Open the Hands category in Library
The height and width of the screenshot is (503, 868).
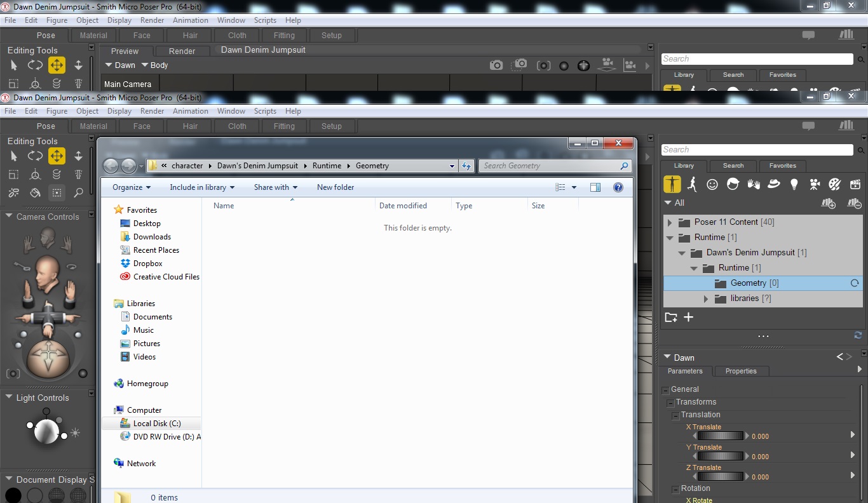pos(753,184)
